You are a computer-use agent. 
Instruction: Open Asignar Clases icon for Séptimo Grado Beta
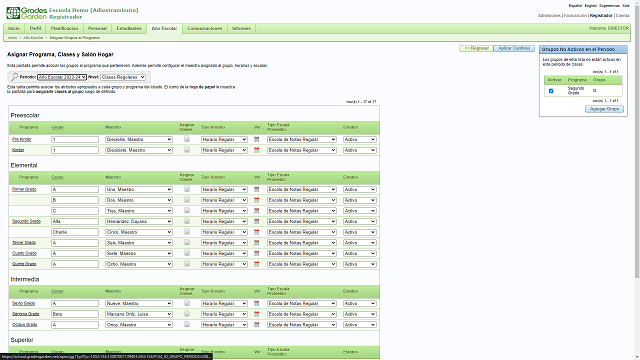(187, 313)
